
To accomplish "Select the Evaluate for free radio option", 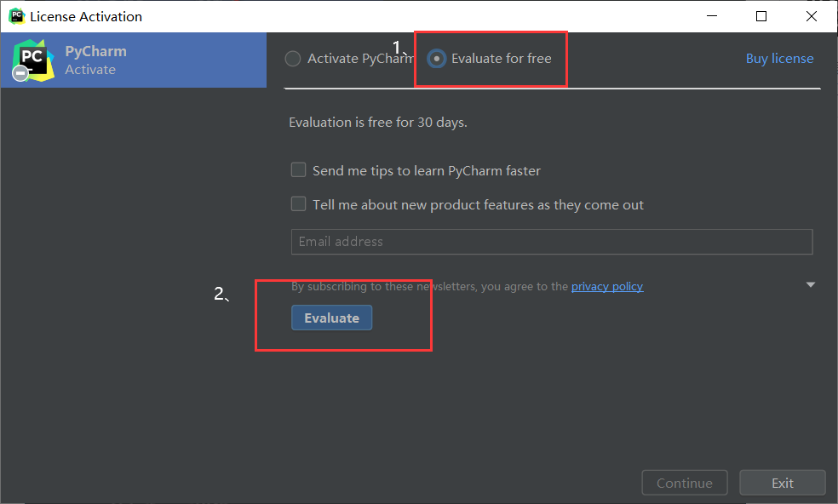I will pos(437,59).
